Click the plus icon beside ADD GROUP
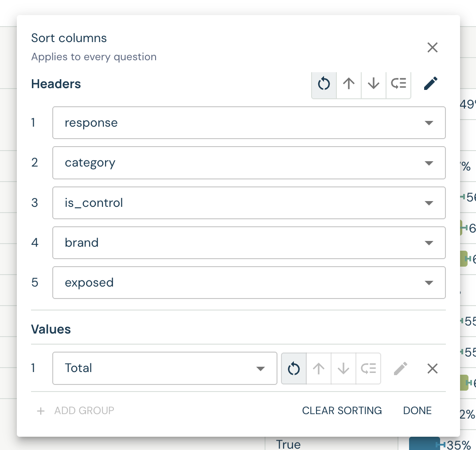 pyautogui.click(x=41, y=411)
